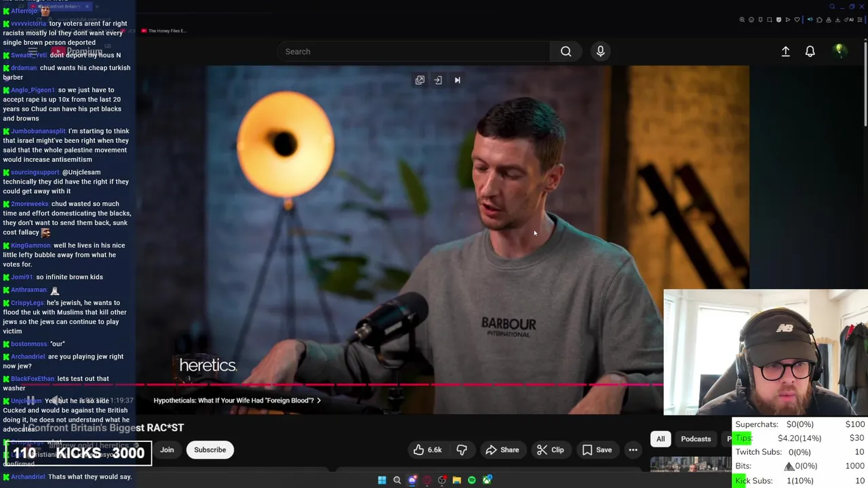The image size is (868, 488).
Task: Open File Explorer from the taskbar
Action: [457, 480]
